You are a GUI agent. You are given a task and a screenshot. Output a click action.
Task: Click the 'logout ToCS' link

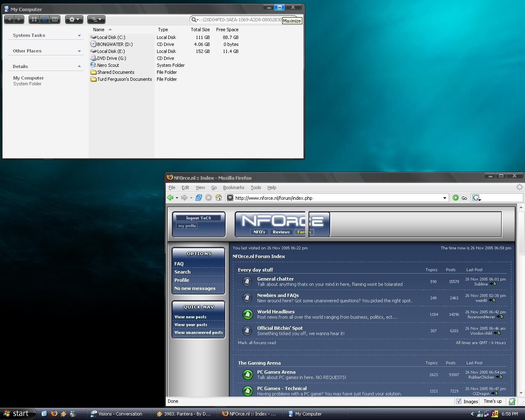(x=199, y=218)
